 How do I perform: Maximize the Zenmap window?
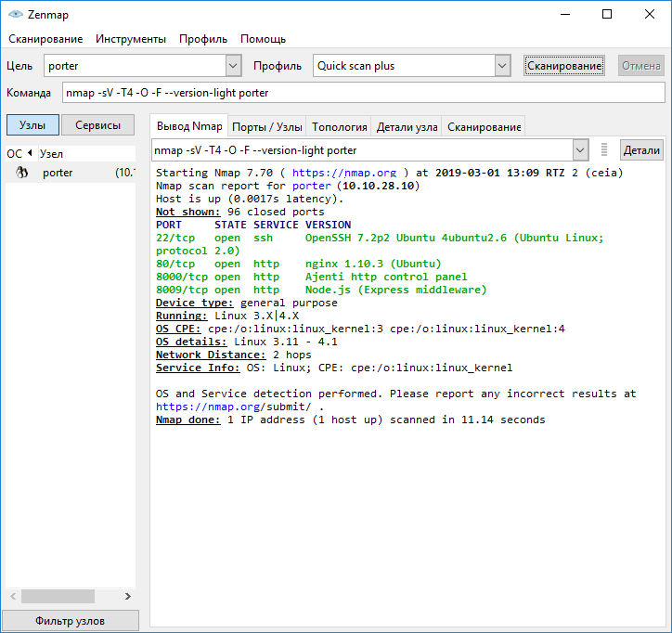point(607,14)
